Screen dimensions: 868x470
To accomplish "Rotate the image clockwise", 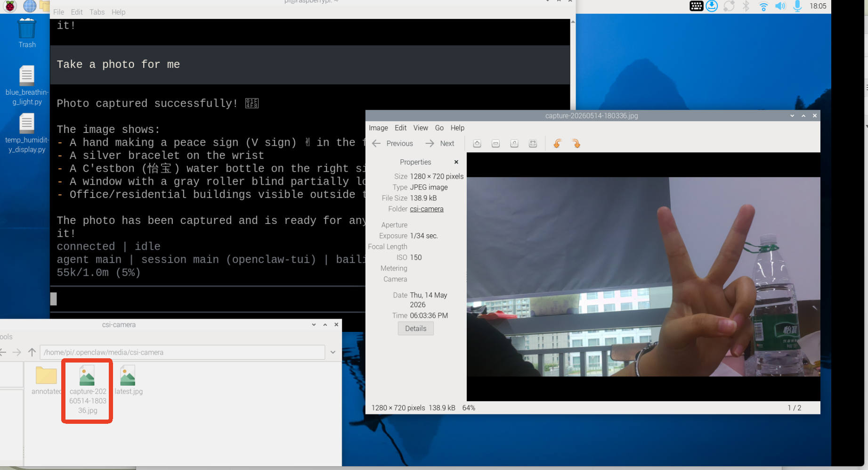I will (576, 143).
